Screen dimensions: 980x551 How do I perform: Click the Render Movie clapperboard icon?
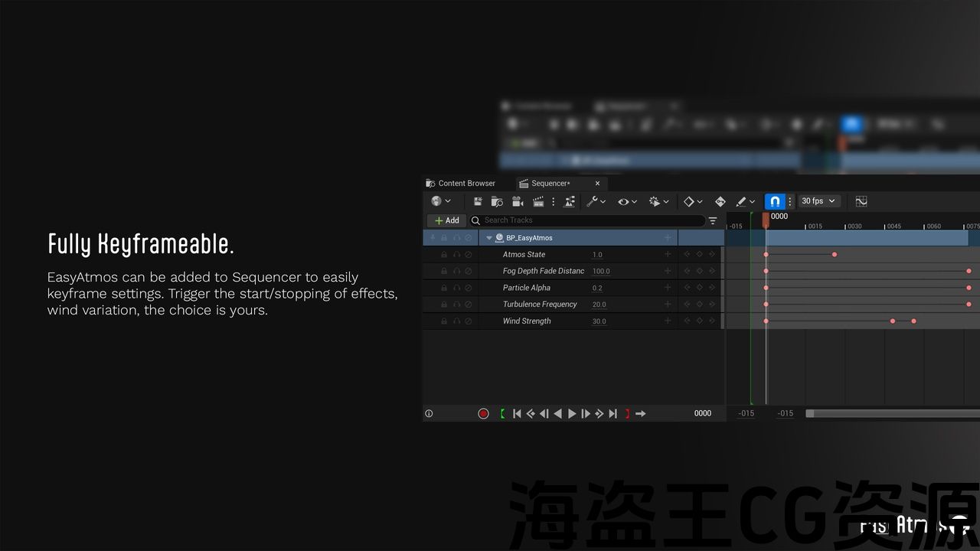537,201
